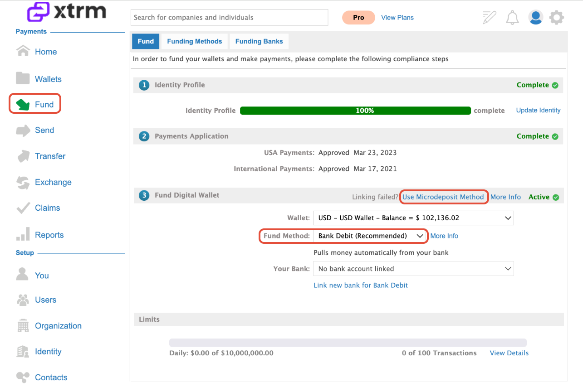This screenshot has height=392, width=583.
Task: Click the Payments Application Complete check icon
Action: pos(555,136)
